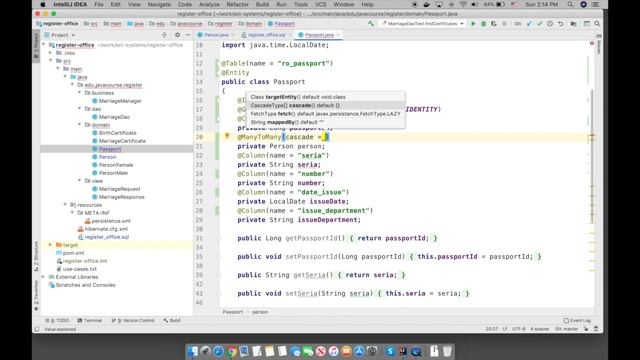Click the yellow intention light bulb
The image size is (640, 360).
227,136
